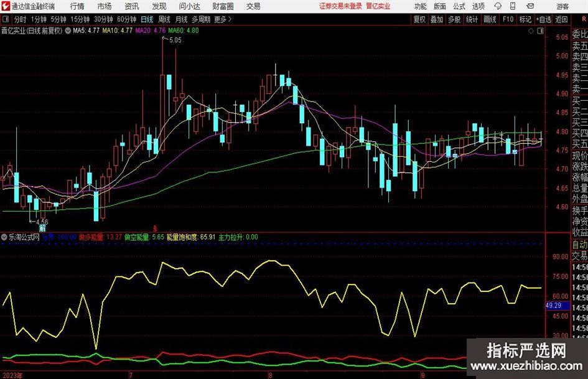The width and height of the screenshot is (588, 379).
Task: Expand the 更多 periods list
Action: tap(222, 19)
